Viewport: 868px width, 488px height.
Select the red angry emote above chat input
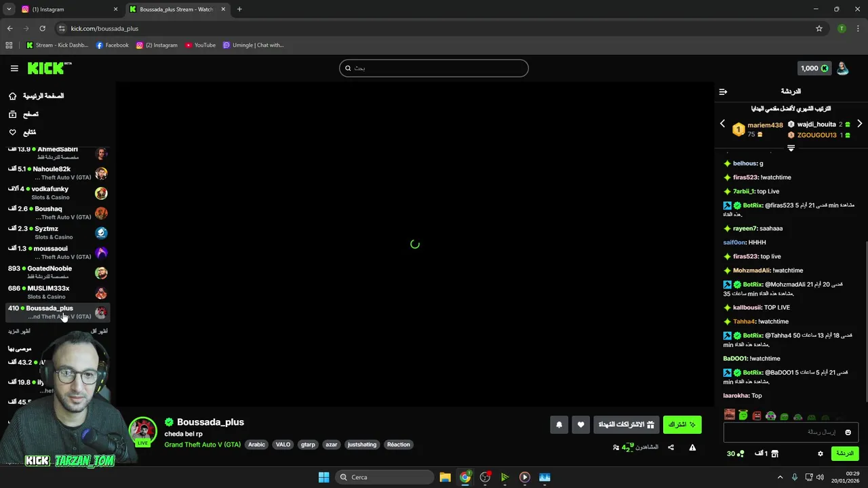click(x=757, y=415)
